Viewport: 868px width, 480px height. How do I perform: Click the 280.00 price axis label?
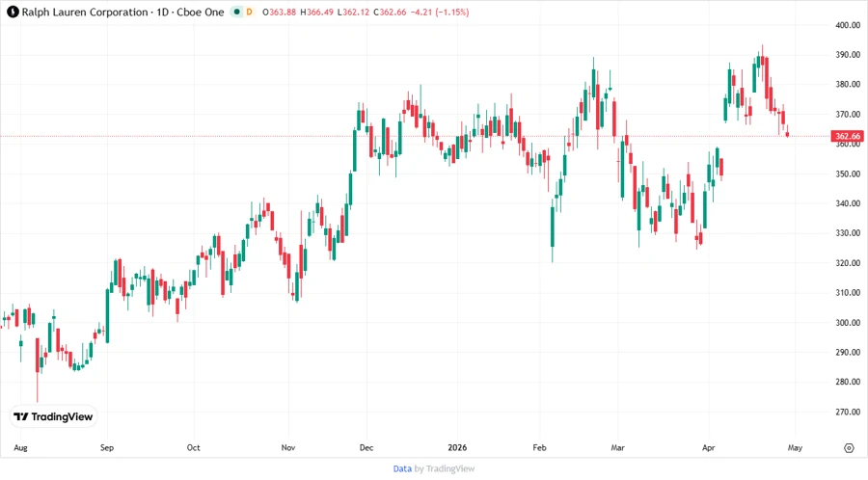pos(848,382)
